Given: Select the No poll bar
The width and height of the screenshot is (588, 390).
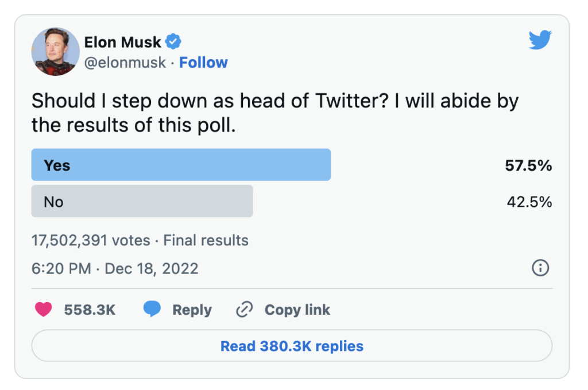Looking at the screenshot, I should 142,201.
